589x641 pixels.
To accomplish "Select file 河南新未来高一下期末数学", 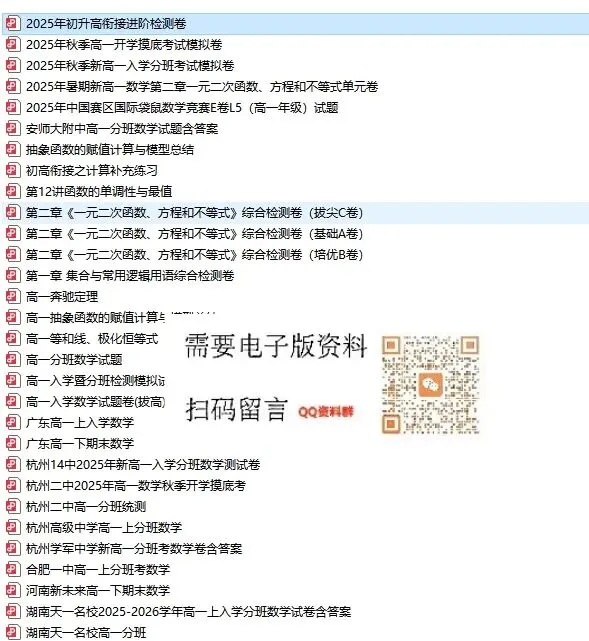I will (98, 590).
